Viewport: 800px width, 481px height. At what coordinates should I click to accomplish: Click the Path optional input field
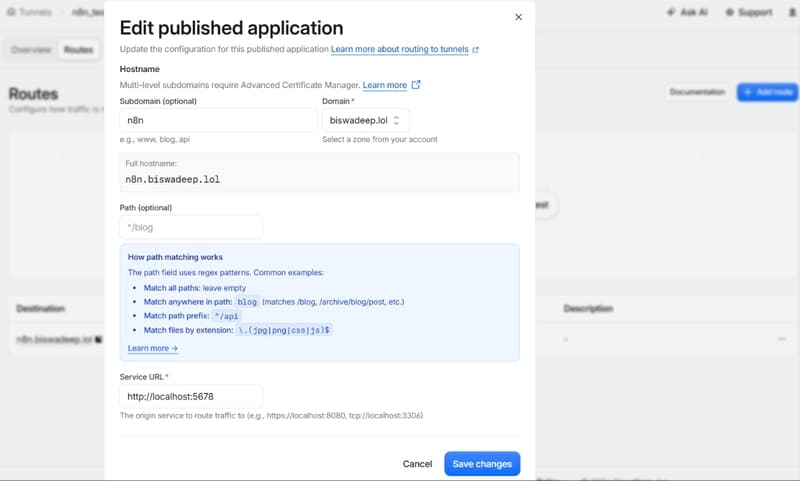[x=191, y=227]
